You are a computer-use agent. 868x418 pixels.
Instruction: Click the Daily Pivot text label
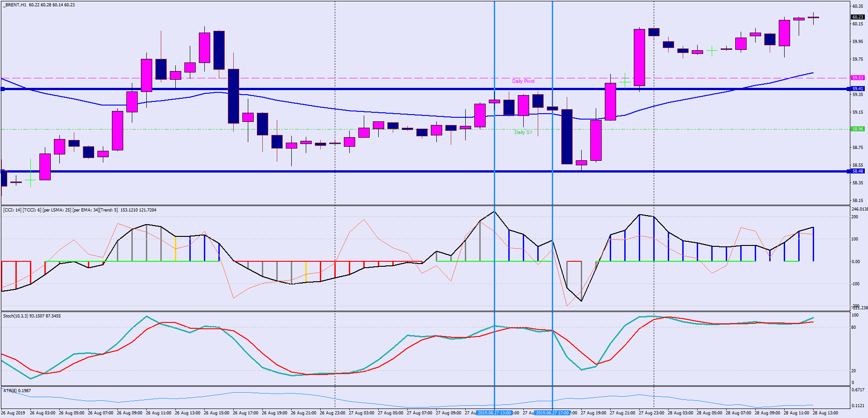[523, 82]
